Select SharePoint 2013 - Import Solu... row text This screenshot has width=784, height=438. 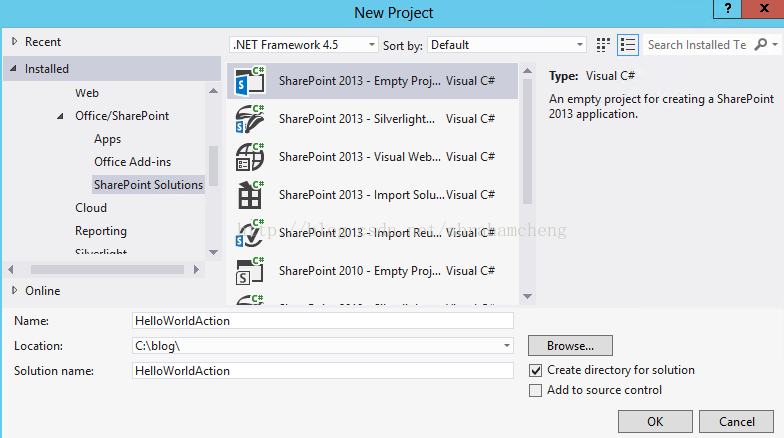[x=362, y=195]
